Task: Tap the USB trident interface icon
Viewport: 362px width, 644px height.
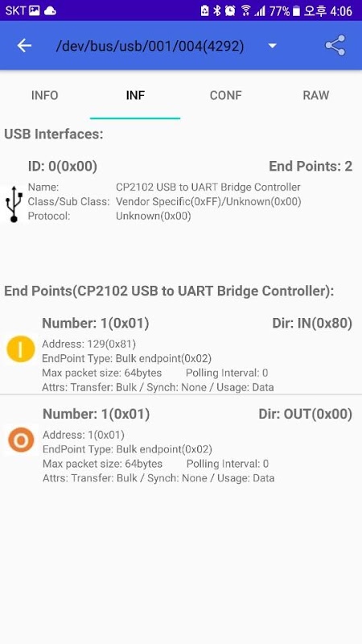Action: (14, 204)
